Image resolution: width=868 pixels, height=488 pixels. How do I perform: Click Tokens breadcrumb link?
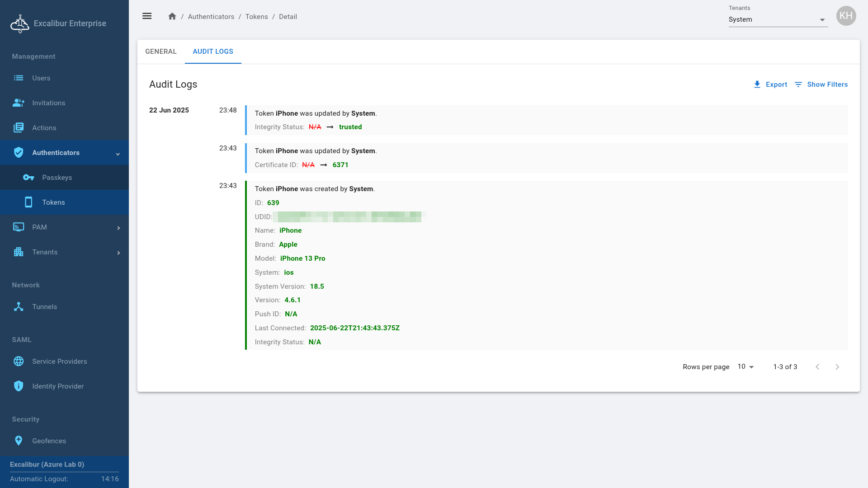(x=256, y=17)
